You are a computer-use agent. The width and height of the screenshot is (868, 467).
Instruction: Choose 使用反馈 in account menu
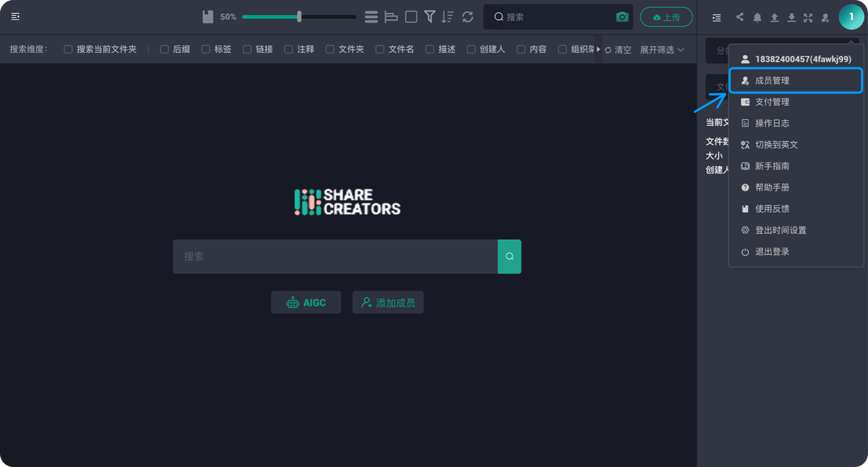pyautogui.click(x=795, y=209)
